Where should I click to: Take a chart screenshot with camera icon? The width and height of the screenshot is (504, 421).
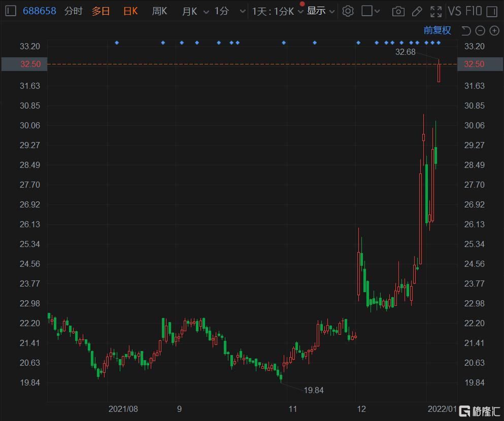coord(398,11)
